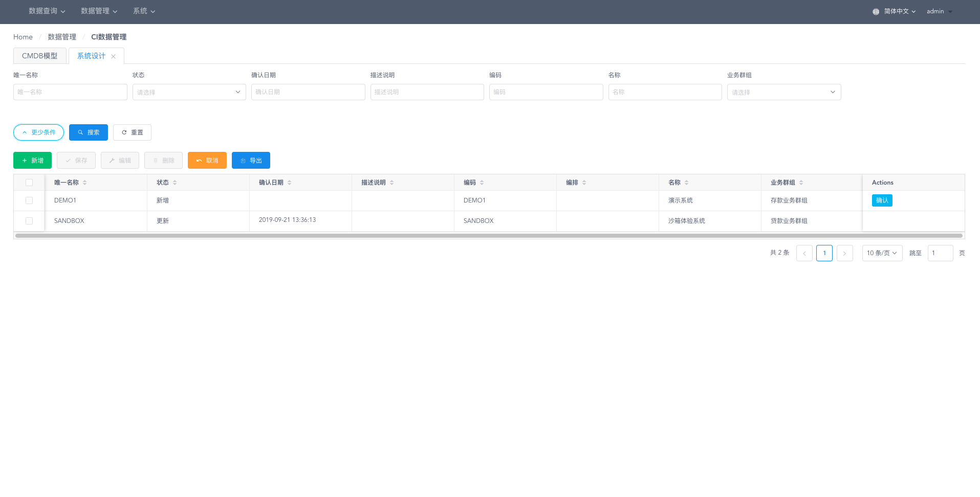Open the 业务群组 filter dropdown
Viewport: 980px width, 497px height.
coord(784,92)
